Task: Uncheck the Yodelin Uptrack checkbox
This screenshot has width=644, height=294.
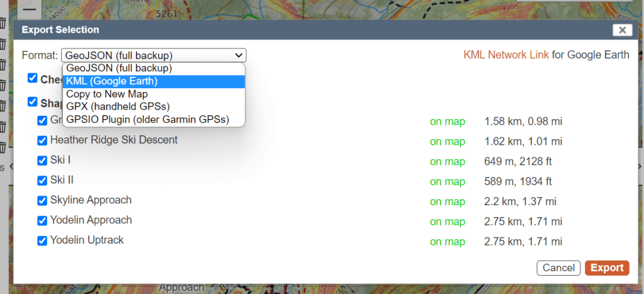Action: [42, 241]
